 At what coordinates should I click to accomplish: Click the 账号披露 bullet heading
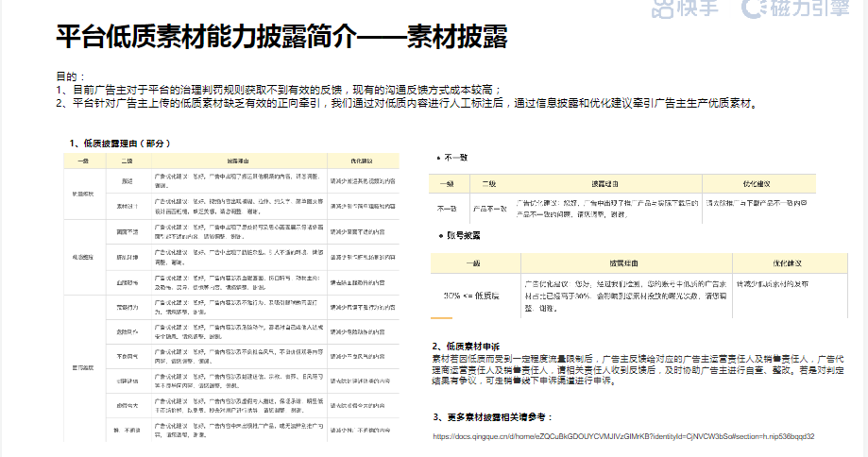(x=463, y=236)
